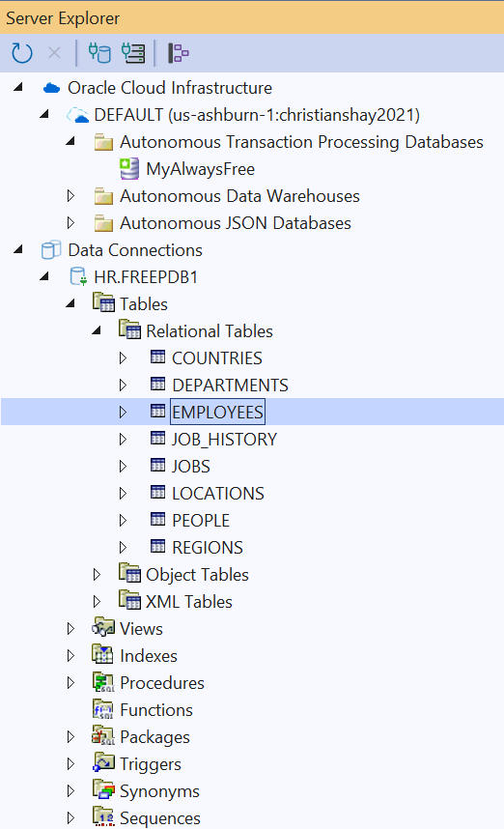Select the REGIONS table label
The width and height of the screenshot is (504, 829).
click(x=207, y=547)
